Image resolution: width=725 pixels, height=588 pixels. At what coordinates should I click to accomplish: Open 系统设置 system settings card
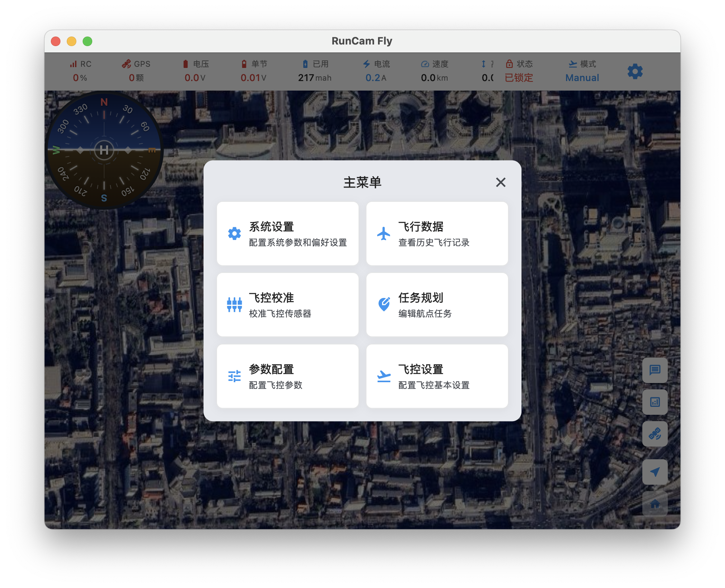288,234
